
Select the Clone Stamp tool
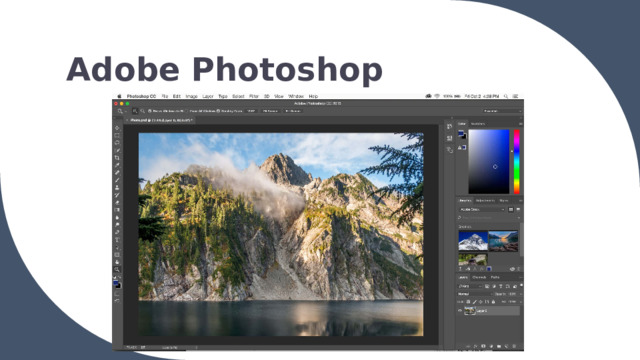[117, 187]
